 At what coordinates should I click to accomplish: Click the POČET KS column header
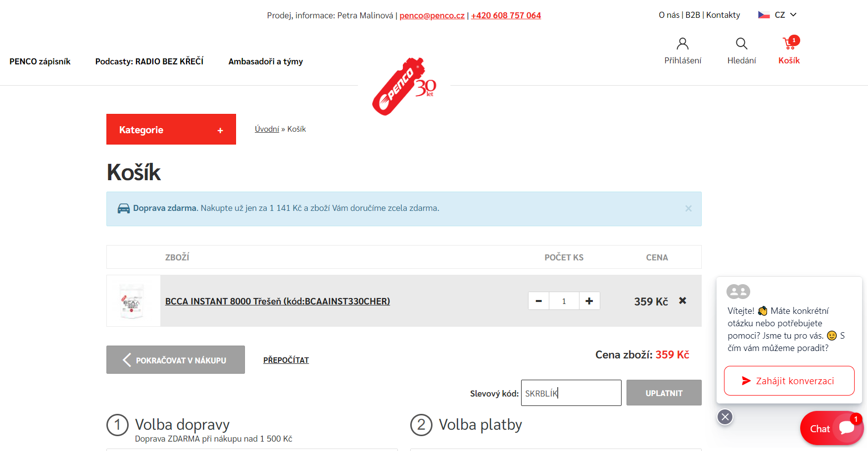coord(564,257)
